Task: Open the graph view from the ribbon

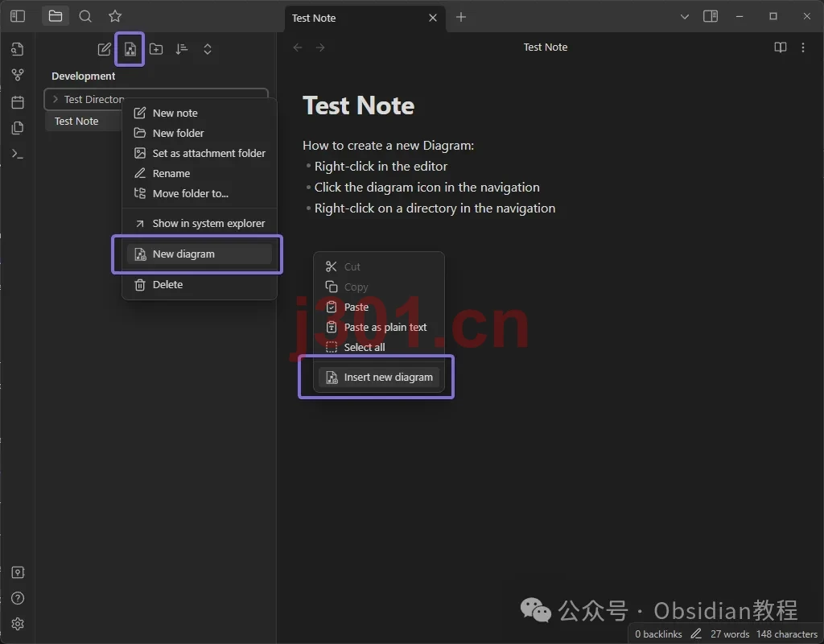Action: [x=18, y=75]
